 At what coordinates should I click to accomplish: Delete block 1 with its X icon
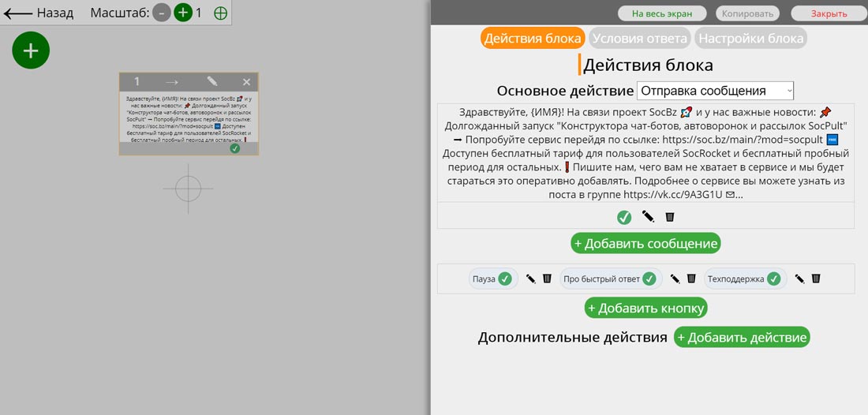247,82
